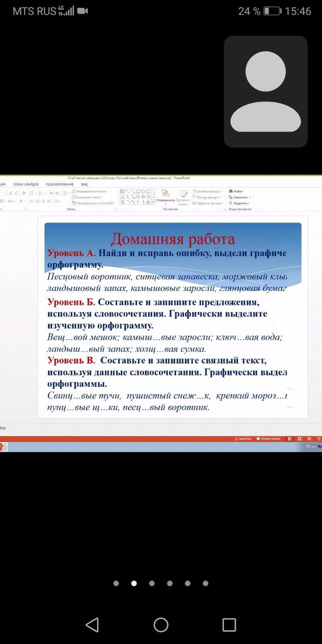Switch to slide sorter view
This screenshot has width=322, height=644.
coord(299,439)
